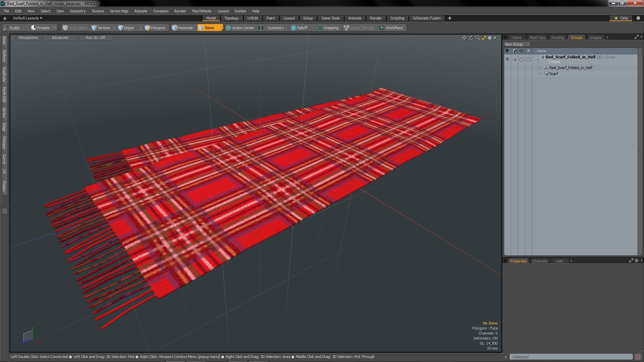Open viewport settings gear icon
644x362 pixels.
490,38
